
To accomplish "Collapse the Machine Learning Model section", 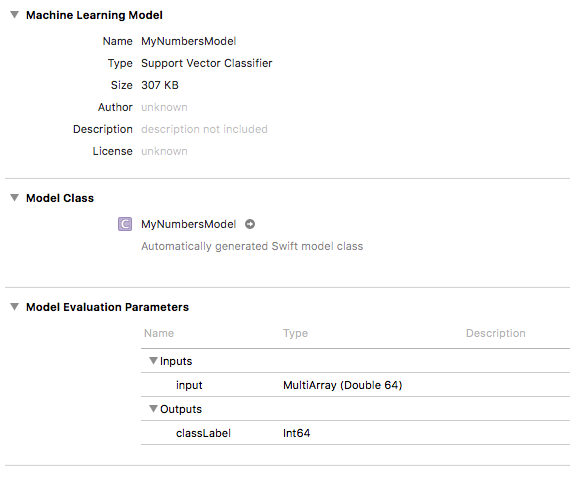I will pos(15,15).
